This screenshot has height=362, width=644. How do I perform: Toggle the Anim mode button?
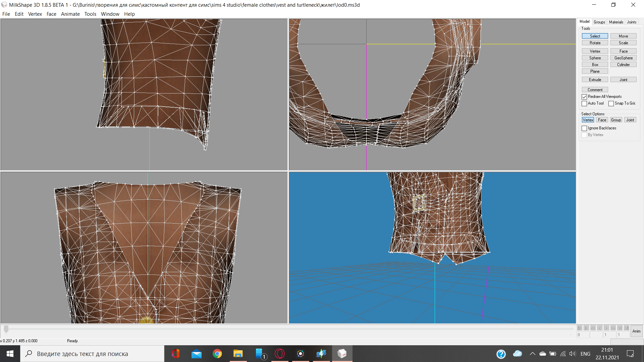coord(636,331)
